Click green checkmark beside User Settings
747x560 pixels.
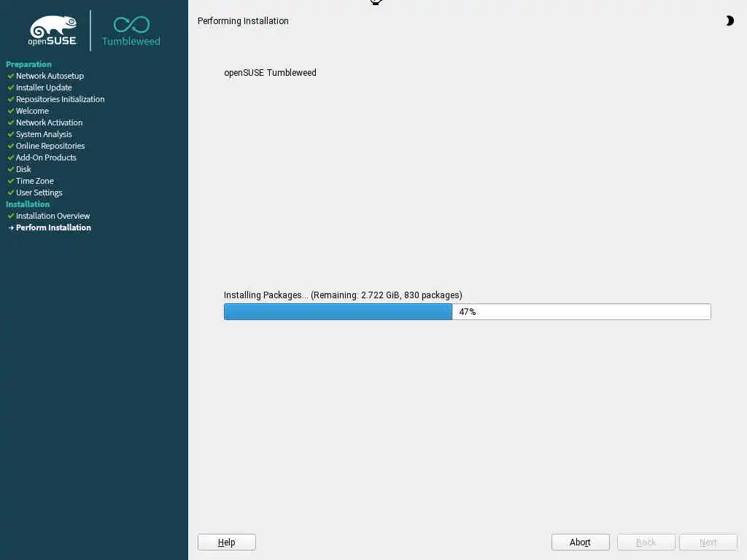coord(10,192)
